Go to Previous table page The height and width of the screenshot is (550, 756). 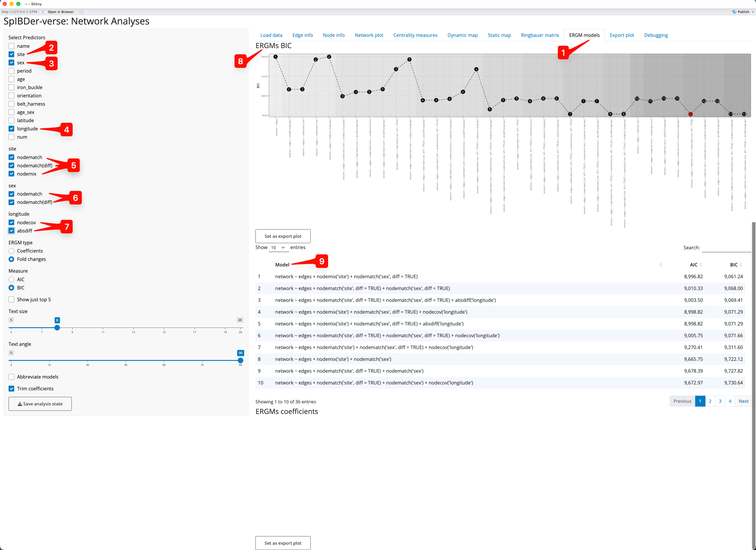tap(682, 401)
